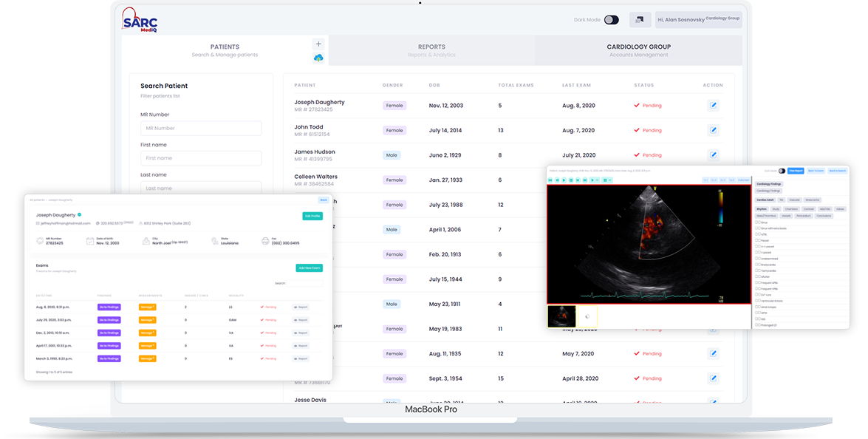Click the Edit Profile button
The image size is (868, 439).
tap(312, 216)
